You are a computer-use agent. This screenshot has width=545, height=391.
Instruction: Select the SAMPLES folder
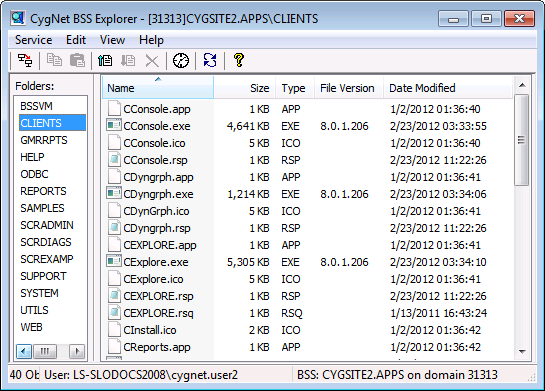pos(42,208)
